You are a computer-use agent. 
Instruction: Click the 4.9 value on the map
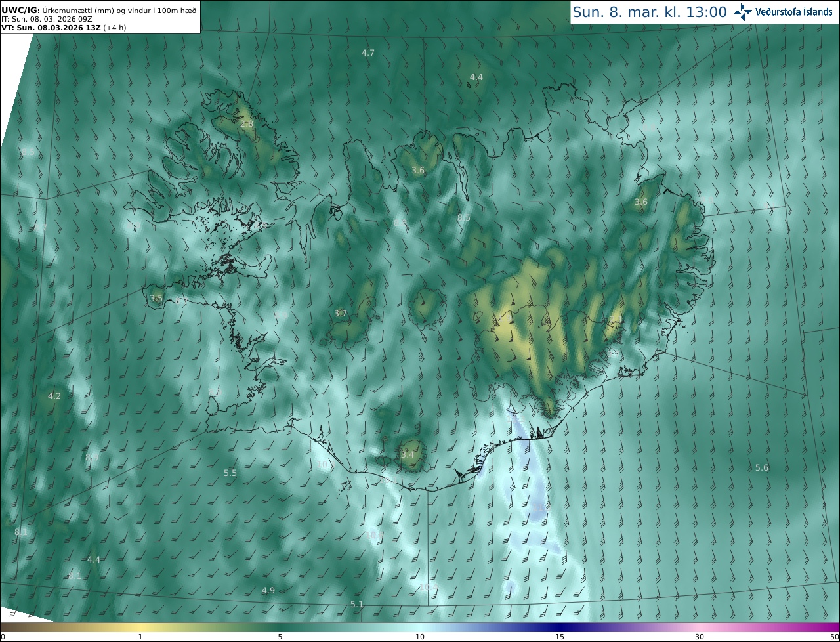pos(268,590)
